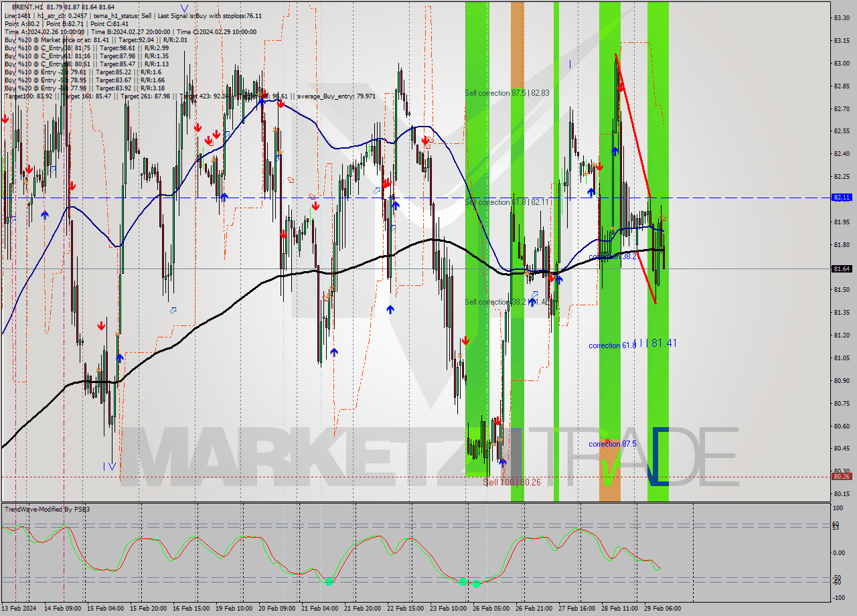The height and width of the screenshot is (616, 857).
Task: Click the black 81.64 current price tag
Action: (x=842, y=268)
